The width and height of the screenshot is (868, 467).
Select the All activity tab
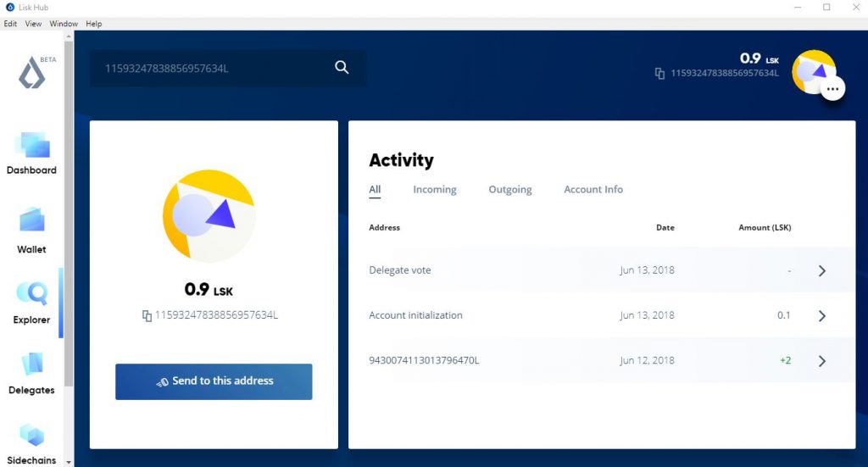(375, 189)
